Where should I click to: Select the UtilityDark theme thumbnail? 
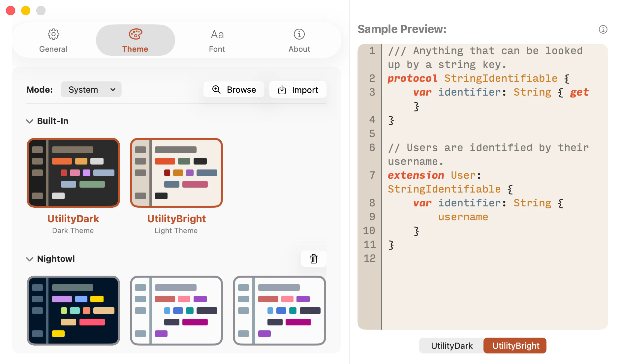[x=73, y=173]
